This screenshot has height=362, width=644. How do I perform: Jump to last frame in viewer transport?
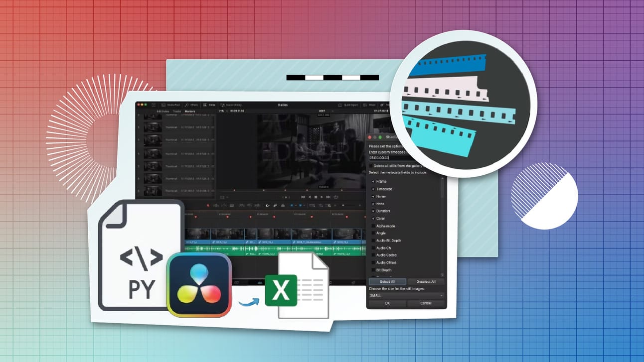pyautogui.click(x=328, y=197)
